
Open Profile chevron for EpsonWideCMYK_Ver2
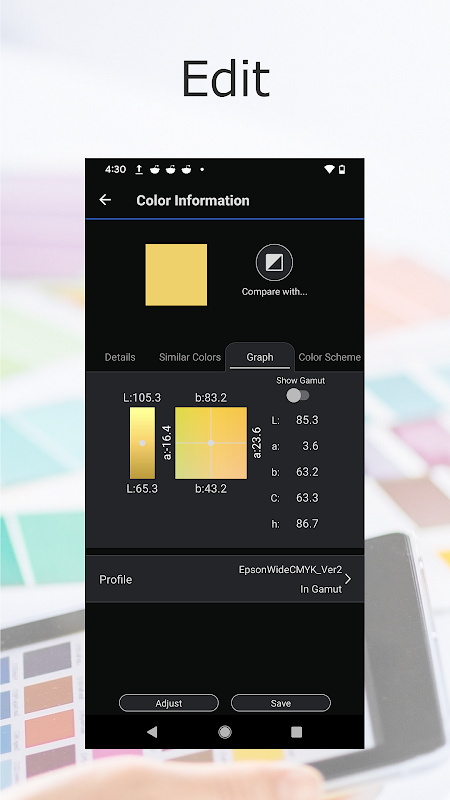348,579
